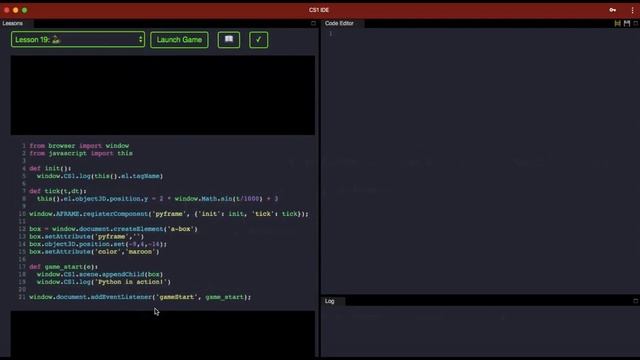Image resolution: width=640 pixels, height=360 pixels.
Task: Click the setAttribute 'color','maroon' line
Action: (x=94, y=251)
